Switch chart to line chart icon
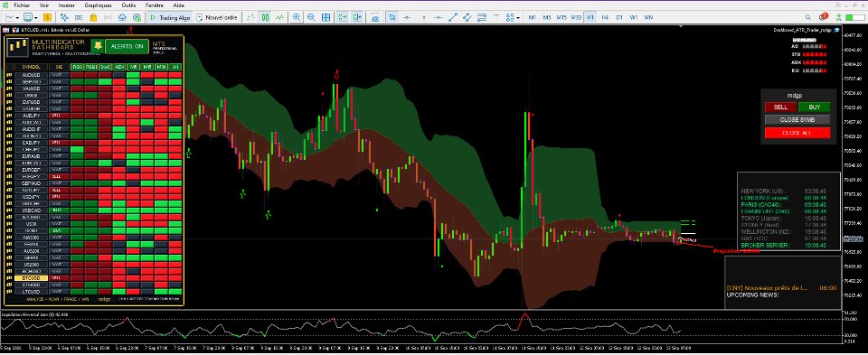 (x=279, y=18)
